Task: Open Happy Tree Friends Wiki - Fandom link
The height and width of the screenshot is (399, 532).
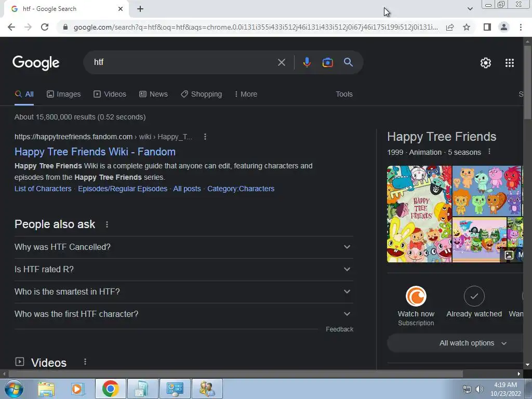Action: 95,152
